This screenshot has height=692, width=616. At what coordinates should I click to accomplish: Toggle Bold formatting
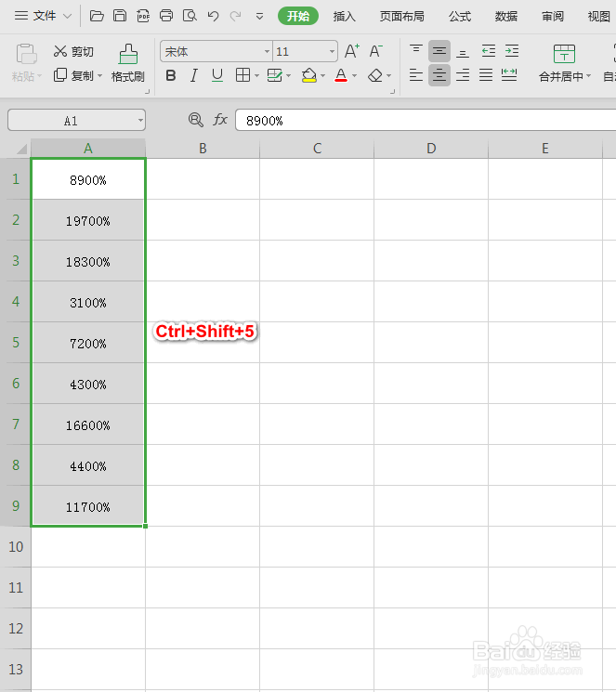pyautogui.click(x=170, y=75)
